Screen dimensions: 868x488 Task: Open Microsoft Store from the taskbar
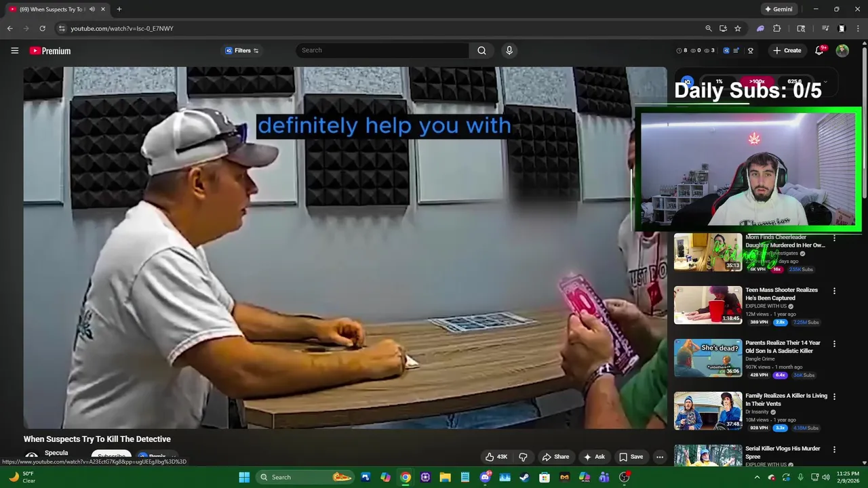coord(545,477)
